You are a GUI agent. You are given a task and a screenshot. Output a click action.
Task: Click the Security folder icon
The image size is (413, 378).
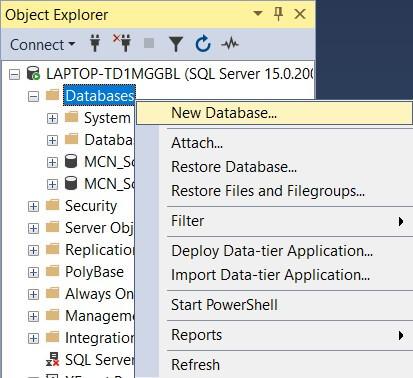click(52, 205)
